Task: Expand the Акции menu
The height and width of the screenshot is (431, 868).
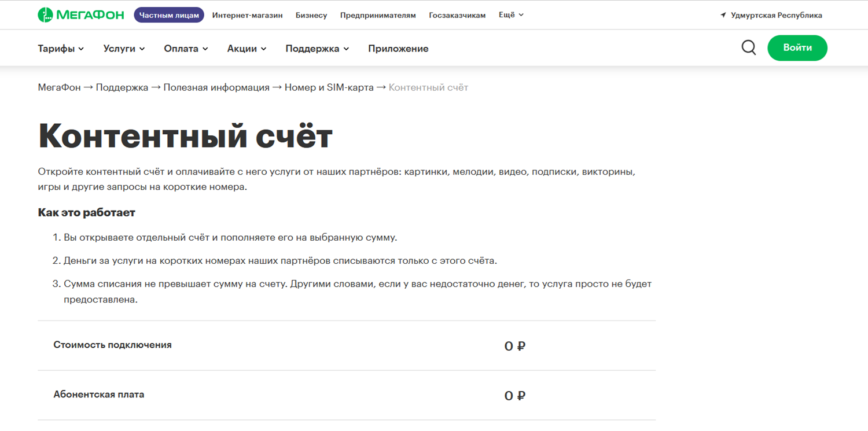Action: (x=247, y=49)
